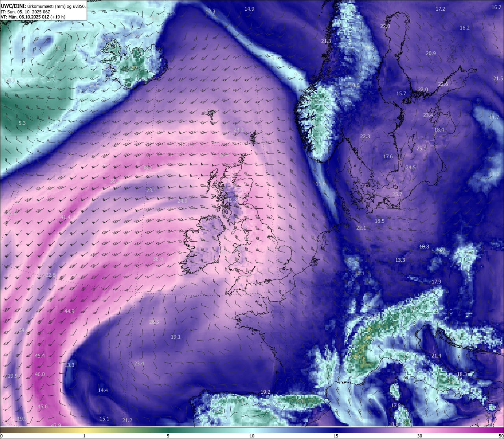Image resolution: width=504 pixels, height=439 pixels.
Task: Click the 19.9 value label
Action: 13,376
